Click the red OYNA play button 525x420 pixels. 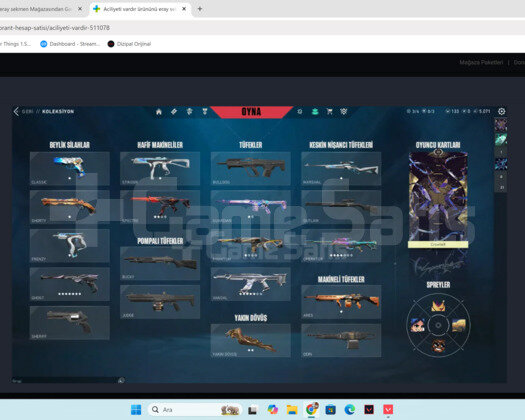pos(251,112)
